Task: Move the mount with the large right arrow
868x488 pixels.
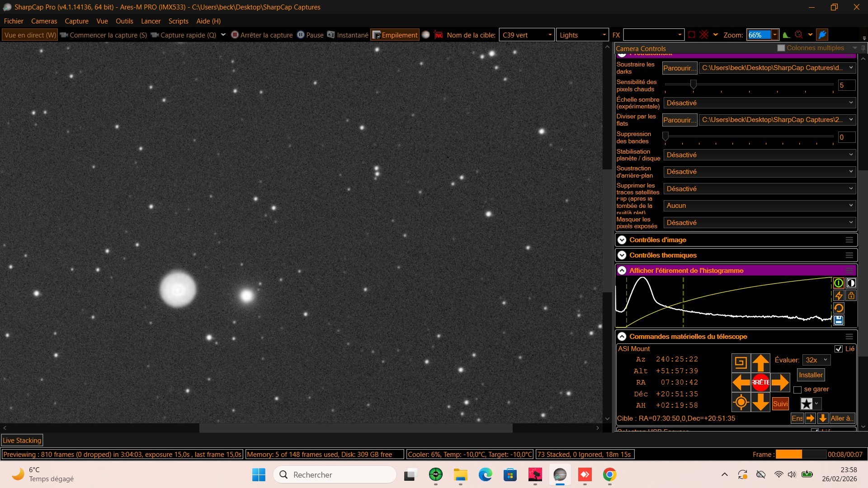Action: click(780, 382)
